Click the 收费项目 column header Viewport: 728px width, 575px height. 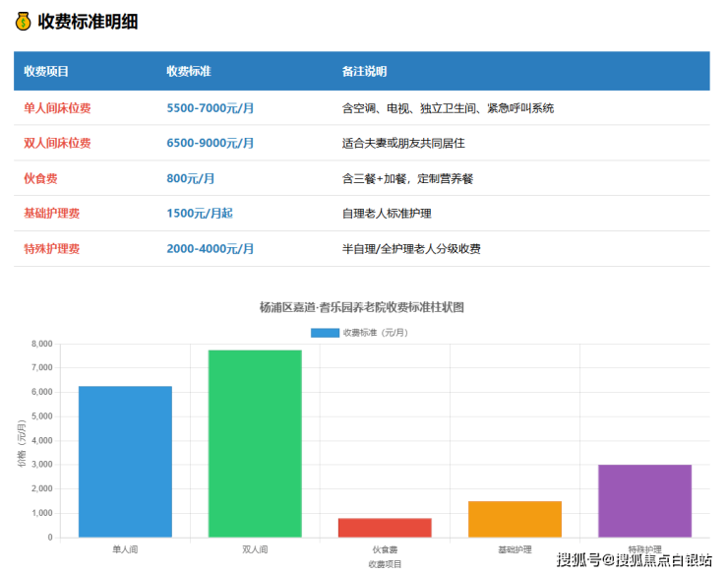[x=46, y=72]
